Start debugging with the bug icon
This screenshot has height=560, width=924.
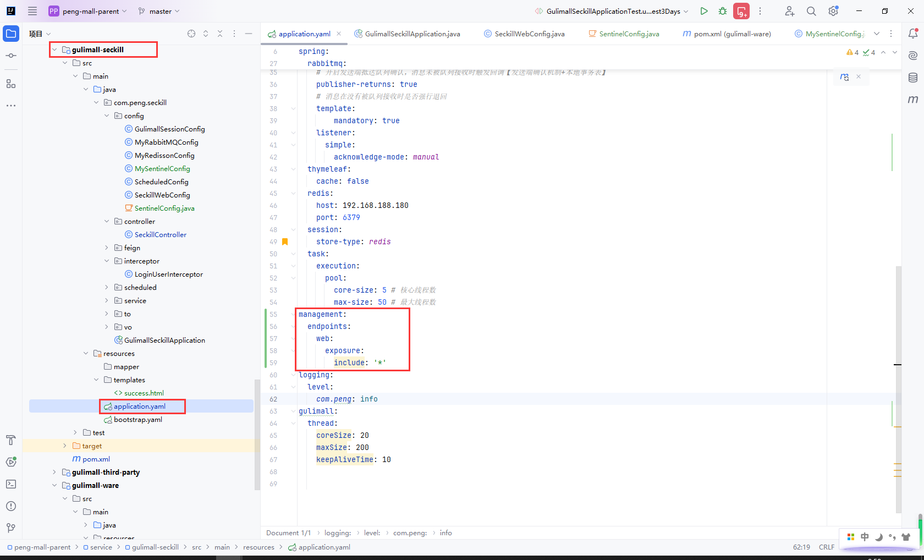(723, 11)
